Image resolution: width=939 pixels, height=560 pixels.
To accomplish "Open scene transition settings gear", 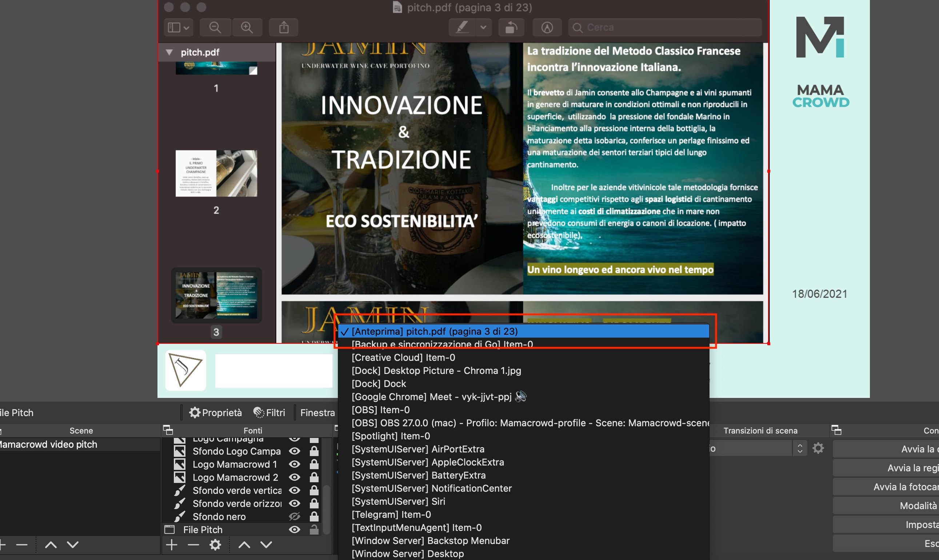I will point(818,448).
